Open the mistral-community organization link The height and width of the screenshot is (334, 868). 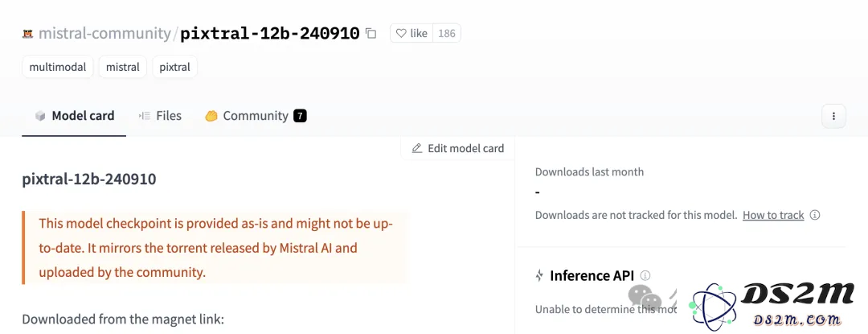pyautogui.click(x=104, y=34)
